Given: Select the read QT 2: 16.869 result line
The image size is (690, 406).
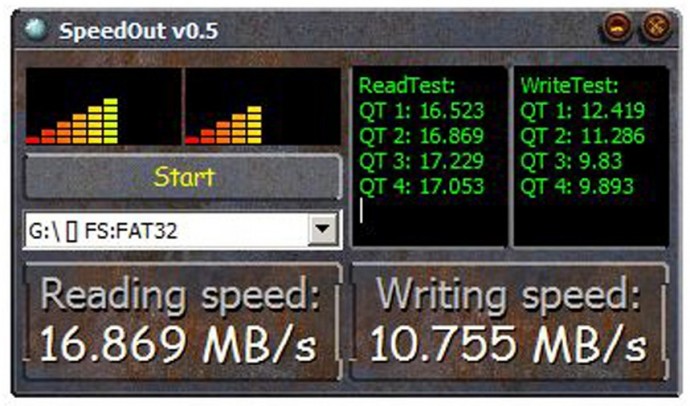Looking at the screenshot, I should [x=421, y=136].
